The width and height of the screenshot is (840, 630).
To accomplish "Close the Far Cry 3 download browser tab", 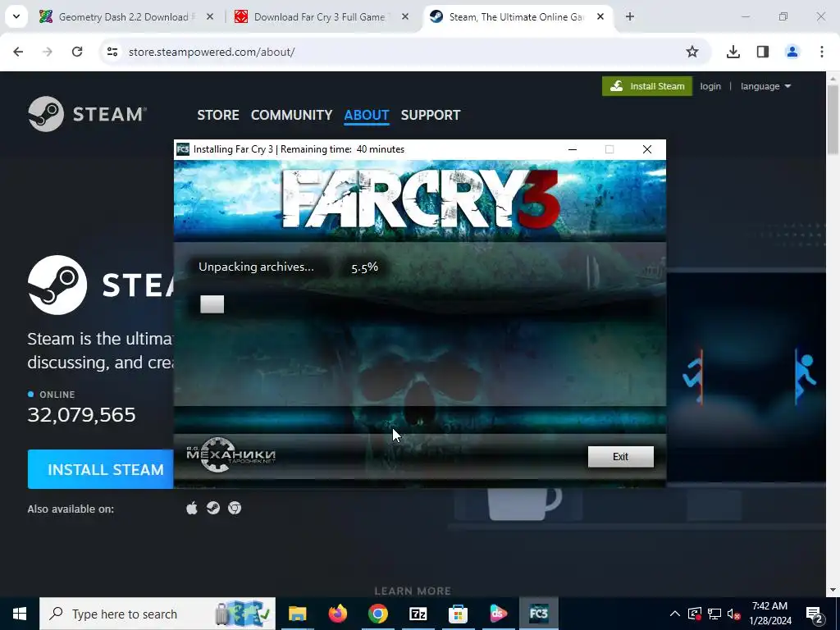I will point(405,17).
